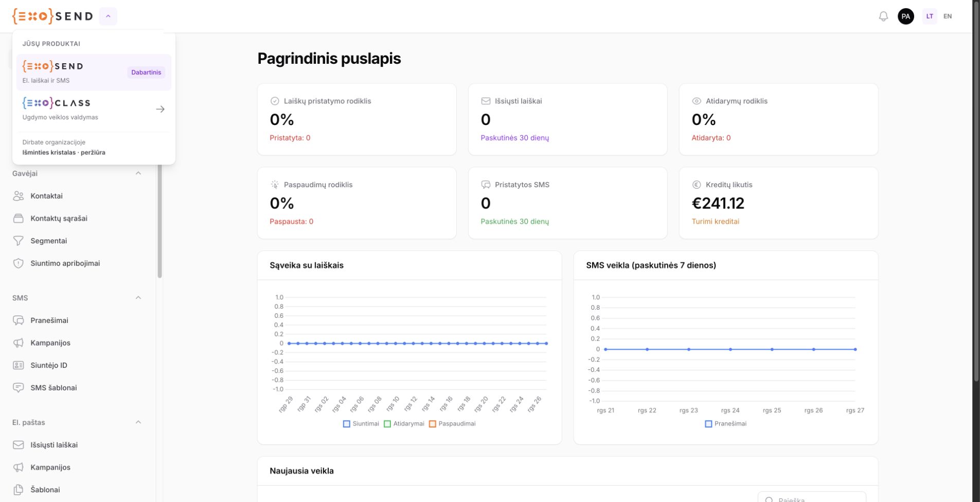980x502 pixels.
Task: Click the euro icon on Kreditų likutis card
Action: (697, 185)
